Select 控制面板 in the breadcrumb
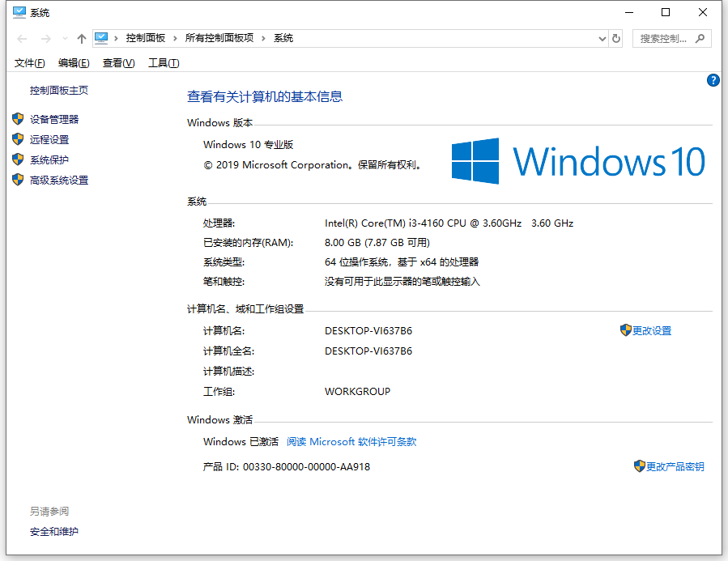This screenshot has height=561, width=728. coord(145,38)
